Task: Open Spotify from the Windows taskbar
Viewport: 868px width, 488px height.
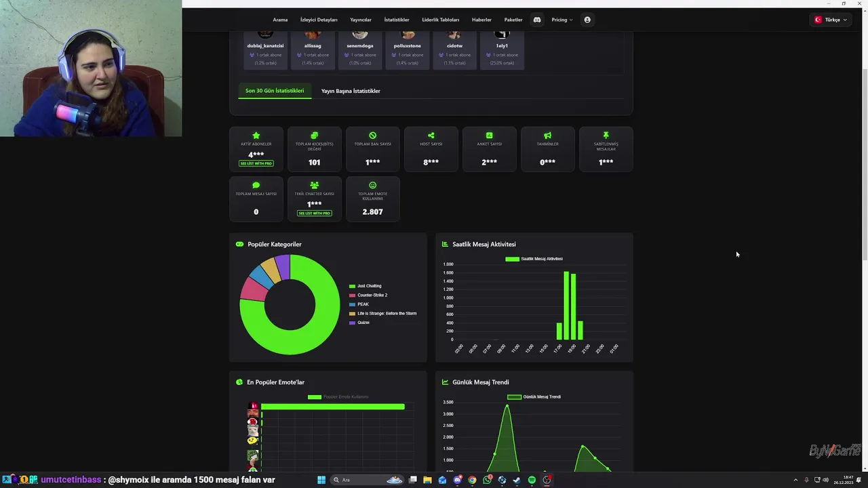Action: [532, 480]
